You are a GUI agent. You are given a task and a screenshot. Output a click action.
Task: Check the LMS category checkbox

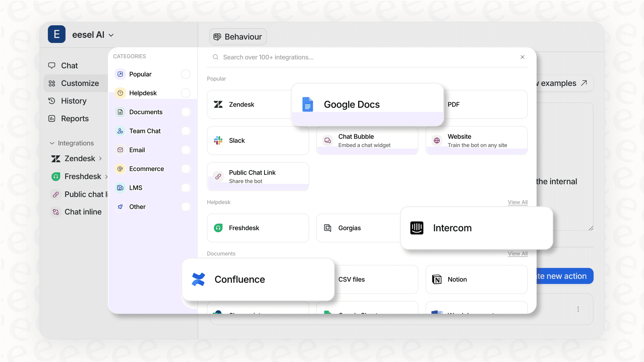pos(186,188)
